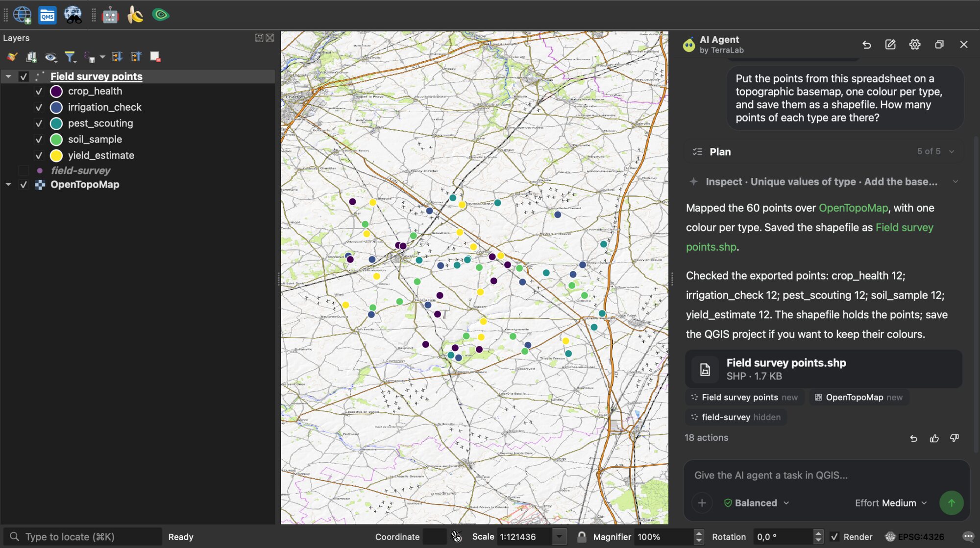Expand all layers tree icon

117,57
